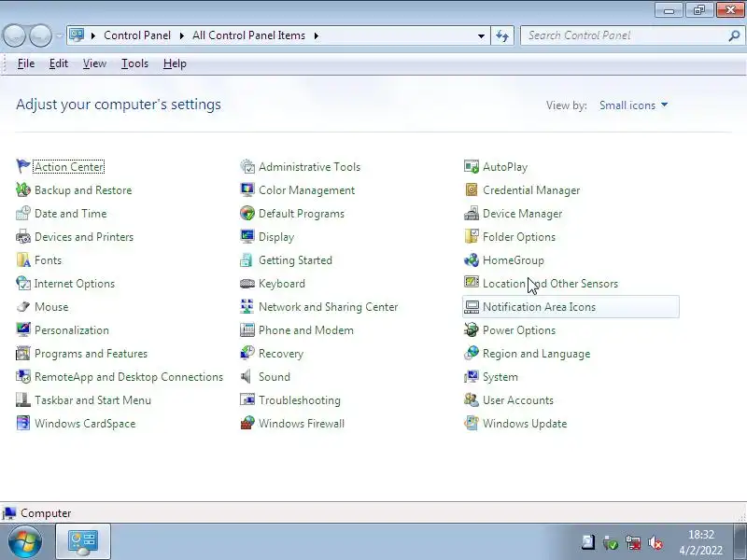Open the Folder Options link
Viewport: 747px width, 560px height.
(x=519, y=237)
